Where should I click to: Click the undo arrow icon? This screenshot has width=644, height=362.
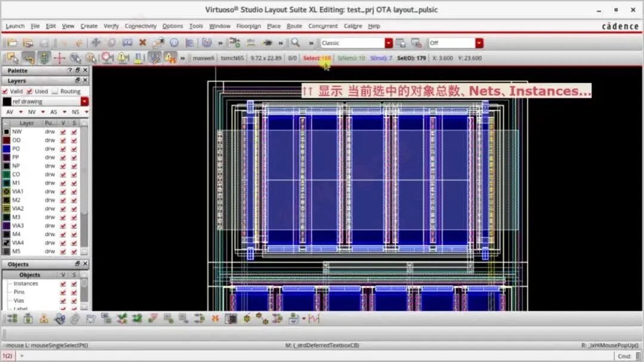click(x=63, y=43)
